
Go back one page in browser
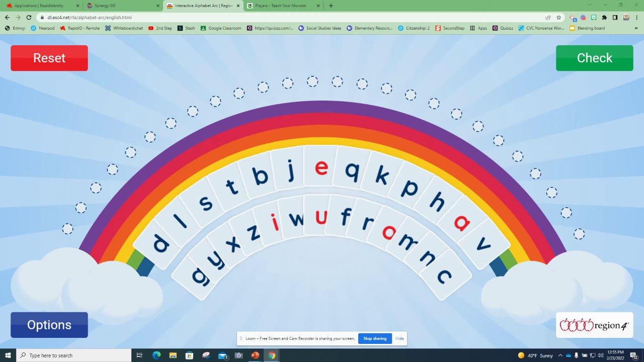[x=7, y=17]
